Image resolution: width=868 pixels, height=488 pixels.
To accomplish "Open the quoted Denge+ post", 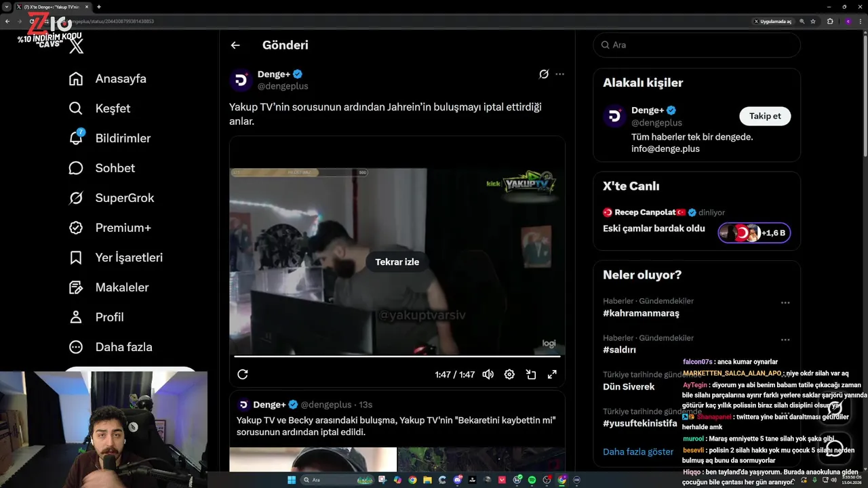I will [397, 431].
